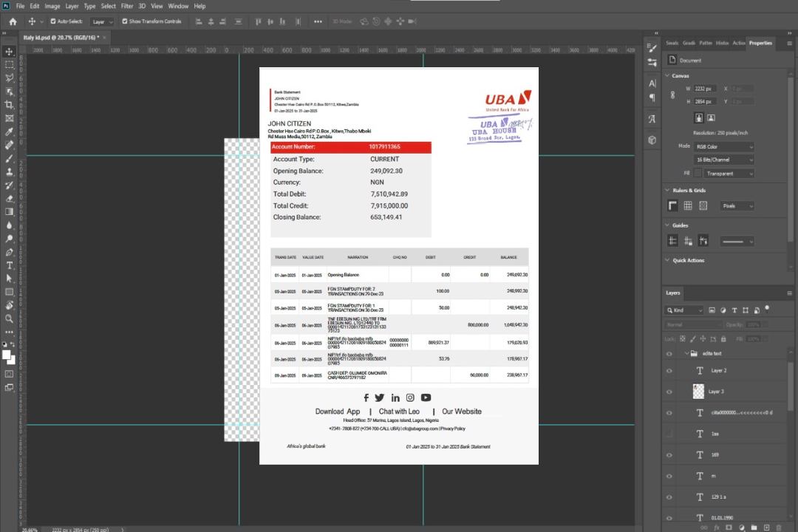Open the Mode RGB Color dropdown

pos(723,146)
